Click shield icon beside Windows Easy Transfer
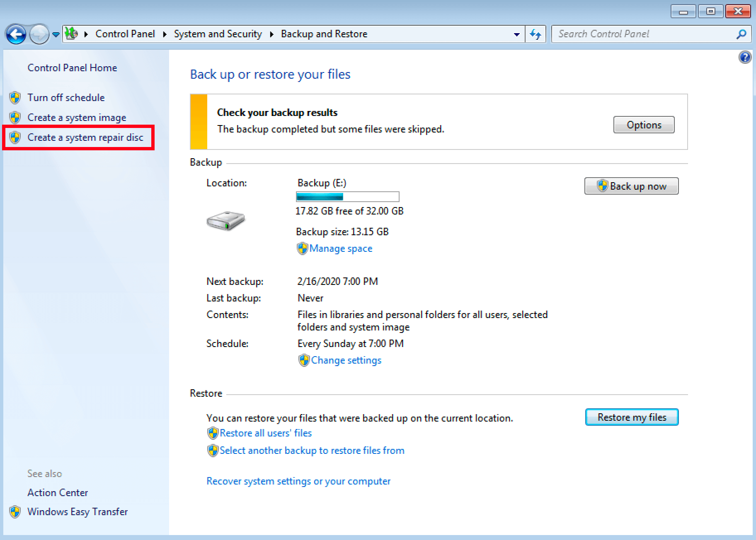The width and height of the screenshot is (756, 540). pos(15,512)
